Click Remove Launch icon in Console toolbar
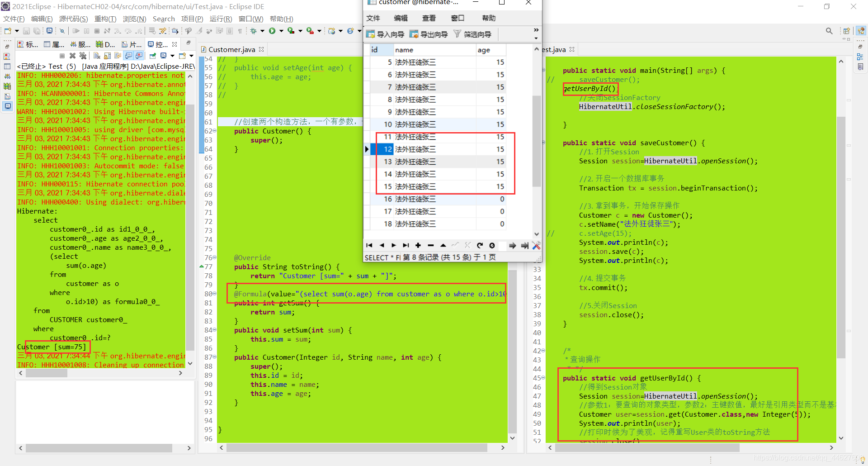 click(x=72, y=56)
